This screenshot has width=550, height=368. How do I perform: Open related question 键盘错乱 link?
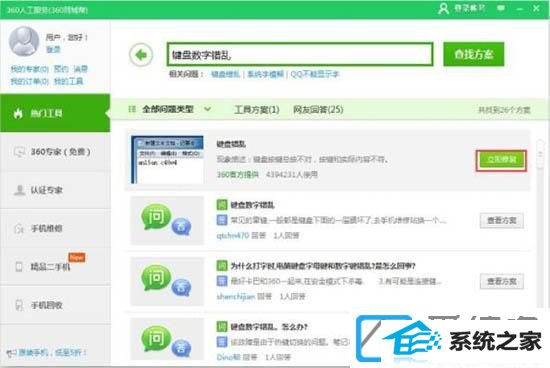pyautogui.click(x=226, y=74)
